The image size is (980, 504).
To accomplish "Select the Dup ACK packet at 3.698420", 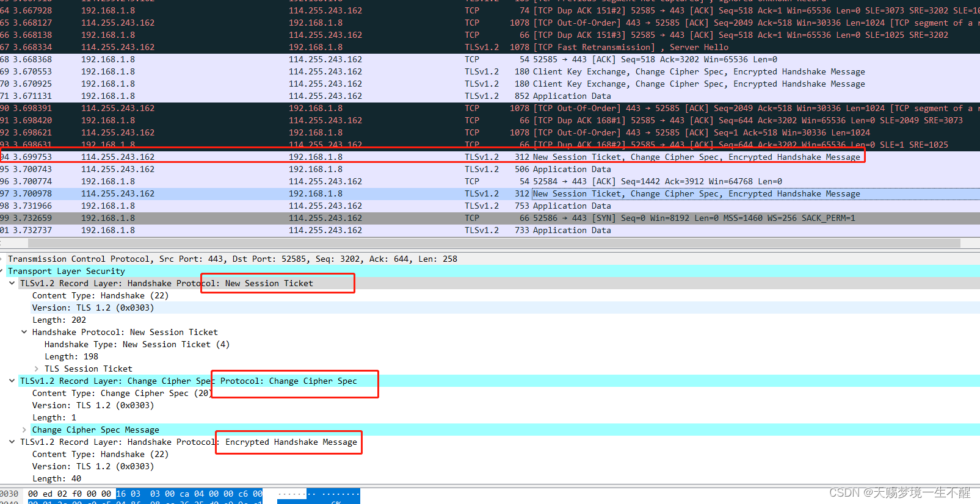I will point(490,120).
